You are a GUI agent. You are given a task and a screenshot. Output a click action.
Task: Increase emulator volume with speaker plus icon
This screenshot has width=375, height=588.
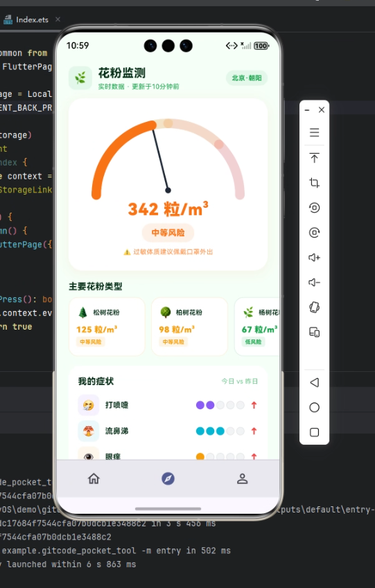[x=314, y=258]
